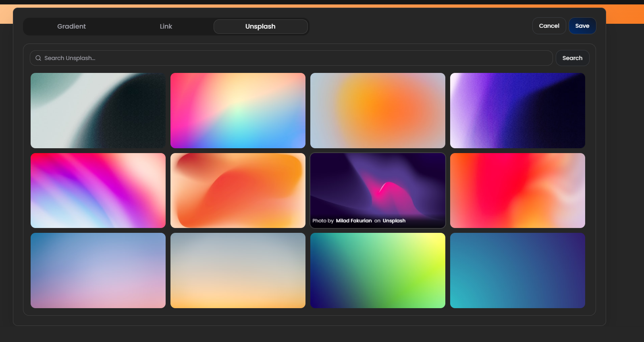Switch to the Gradient tab
Viewport: 644px width, 342px height.
point(71,27)
